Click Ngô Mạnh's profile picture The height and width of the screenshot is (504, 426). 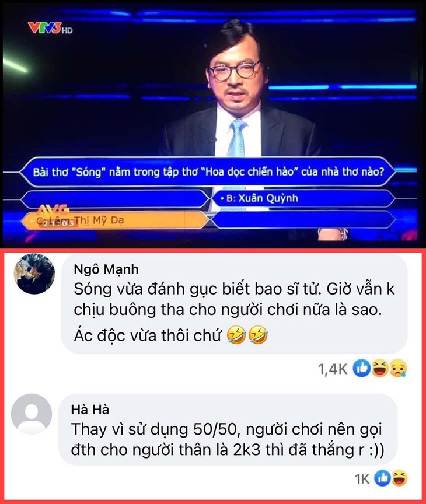pyautogui.click(x=34, y=274)
